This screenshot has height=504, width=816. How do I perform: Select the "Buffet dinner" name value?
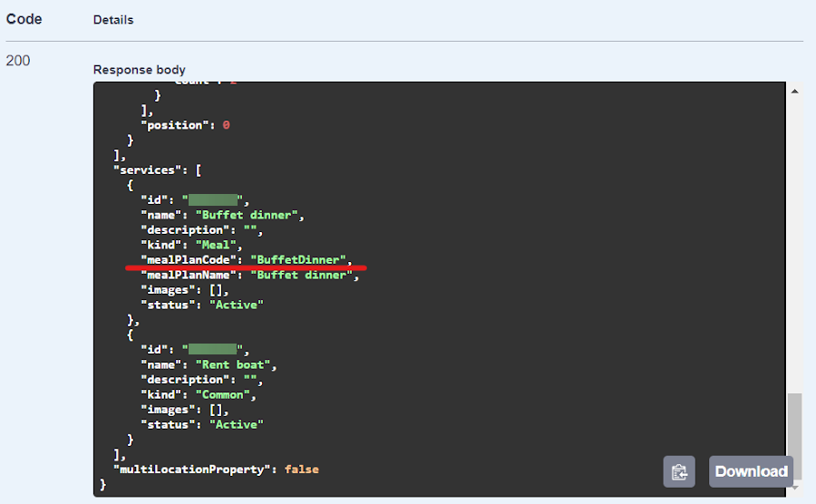(x=247, y=215)
